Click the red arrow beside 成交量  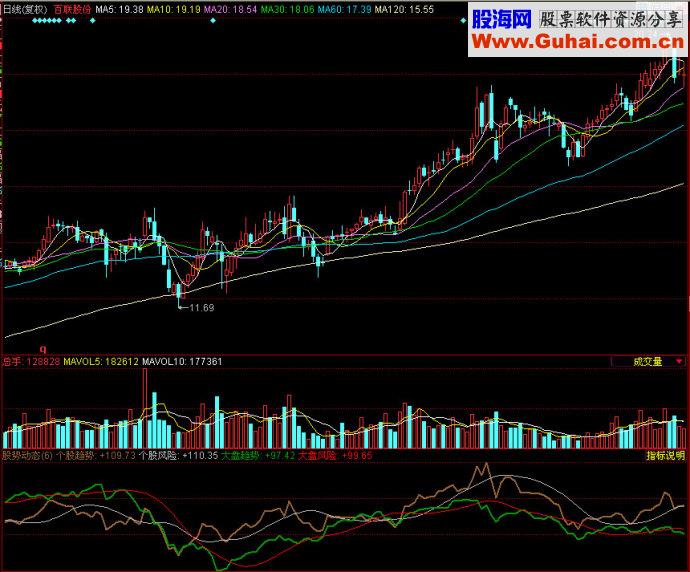(x=679, y=362)
